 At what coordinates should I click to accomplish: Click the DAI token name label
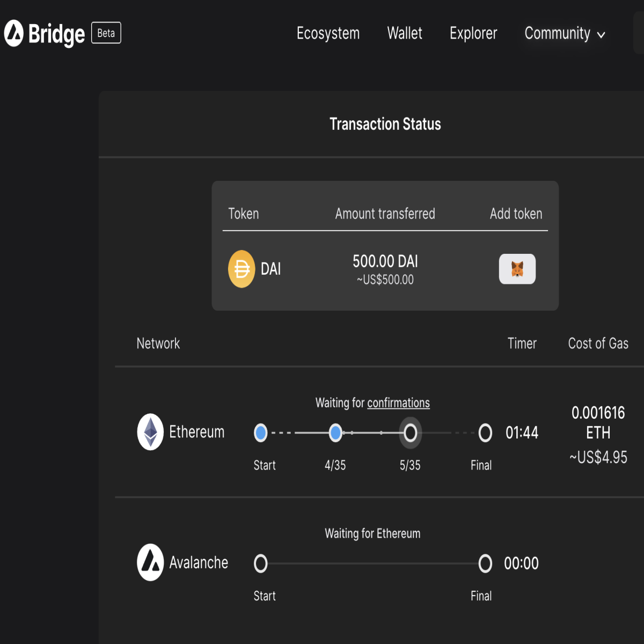click(x=271, y=269)
